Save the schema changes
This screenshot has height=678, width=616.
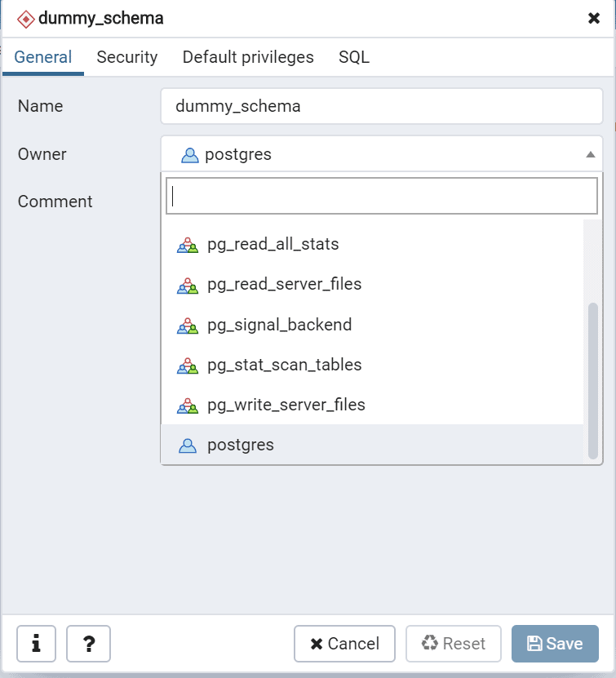[555, 644]
